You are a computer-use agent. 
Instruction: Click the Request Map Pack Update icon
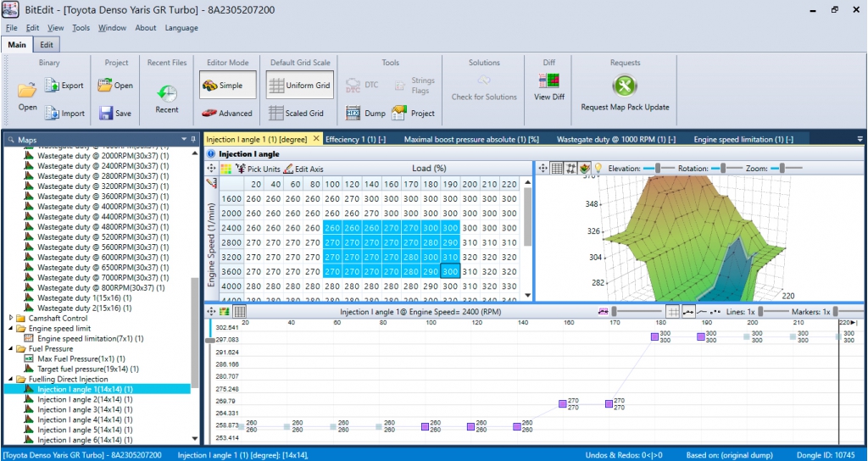point(625,86)
